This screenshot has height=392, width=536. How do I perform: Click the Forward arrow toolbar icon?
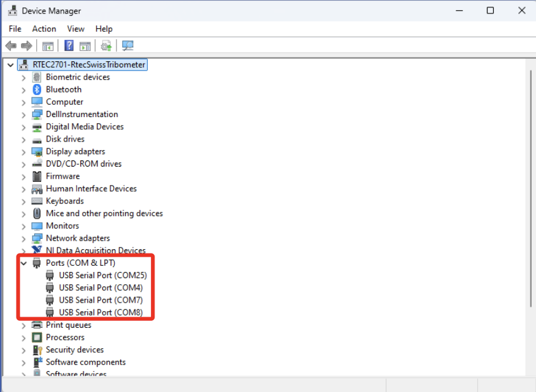point(26,45)
